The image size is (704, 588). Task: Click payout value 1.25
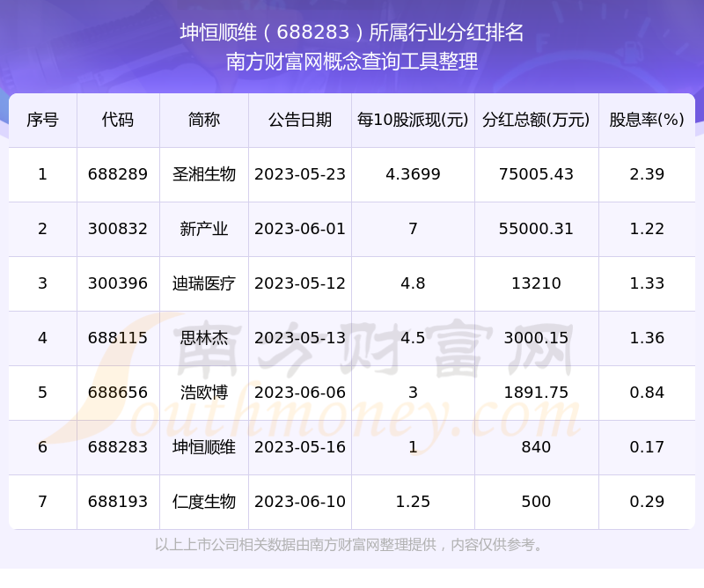point(413,502)
